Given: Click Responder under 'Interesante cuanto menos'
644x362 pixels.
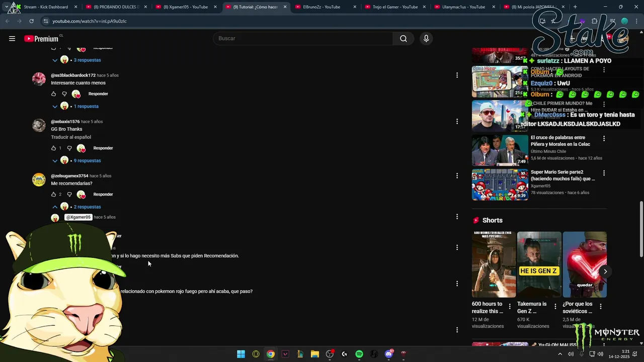Looking at the screenshot, I should pos(98,94).
